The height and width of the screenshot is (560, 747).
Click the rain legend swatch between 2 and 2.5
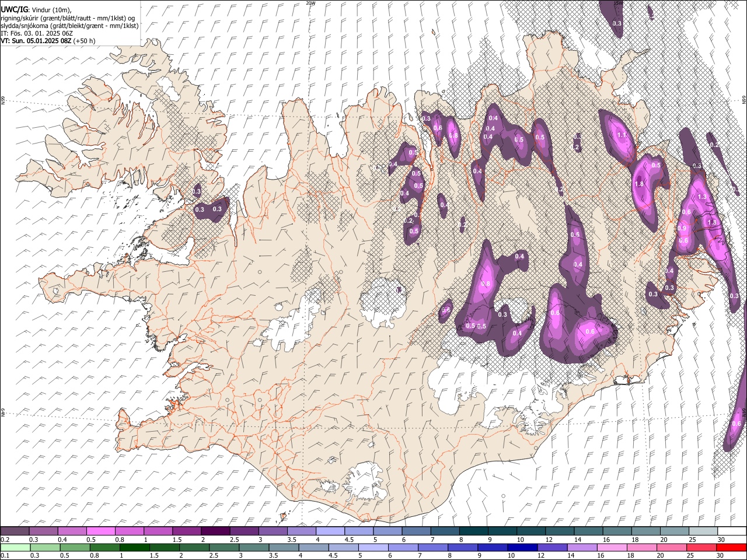coord(195,547)
